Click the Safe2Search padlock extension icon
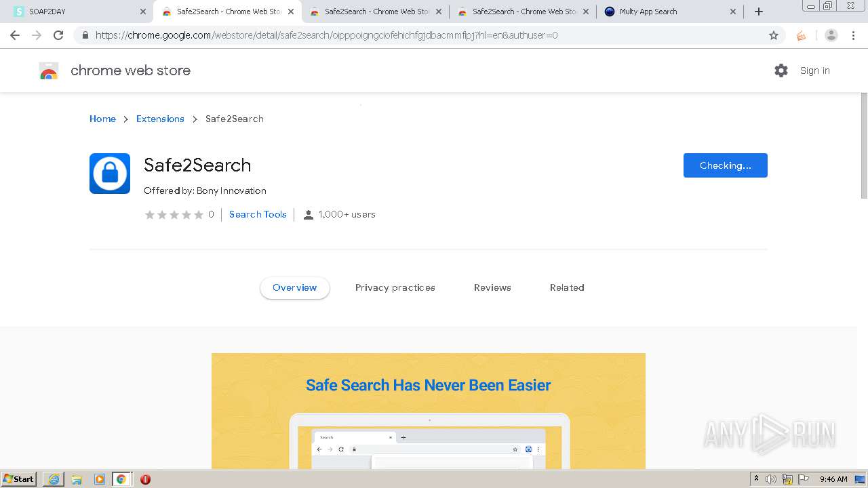The image size is (868, 488). coord(110,174)
